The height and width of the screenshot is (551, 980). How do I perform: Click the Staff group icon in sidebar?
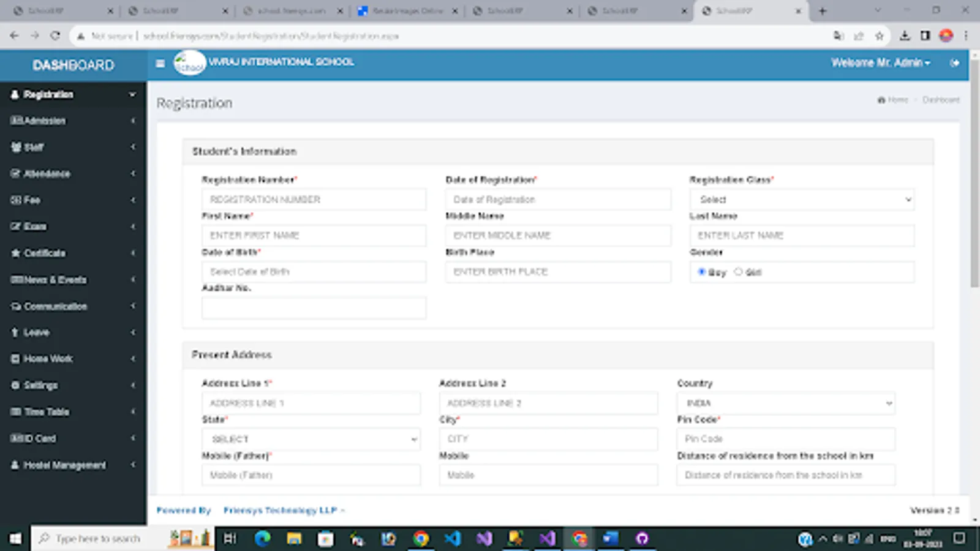point(17,147)
